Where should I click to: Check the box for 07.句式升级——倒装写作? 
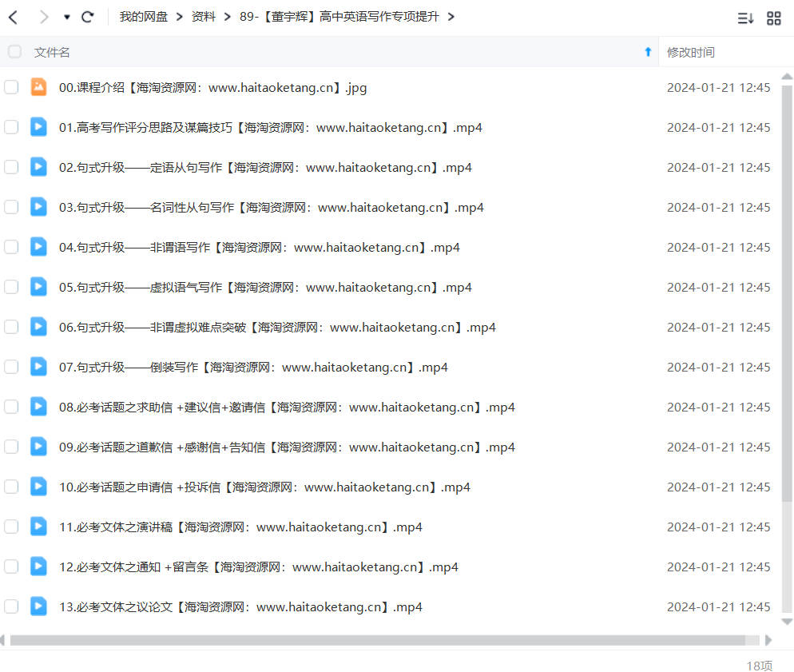tap(11, 367)
